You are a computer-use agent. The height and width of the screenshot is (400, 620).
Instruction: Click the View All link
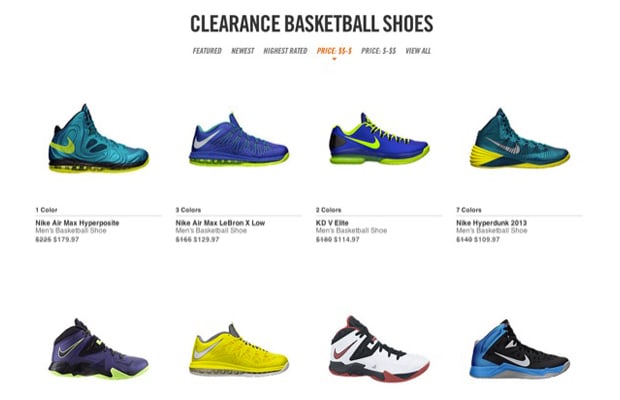click(x=418, y=51)
